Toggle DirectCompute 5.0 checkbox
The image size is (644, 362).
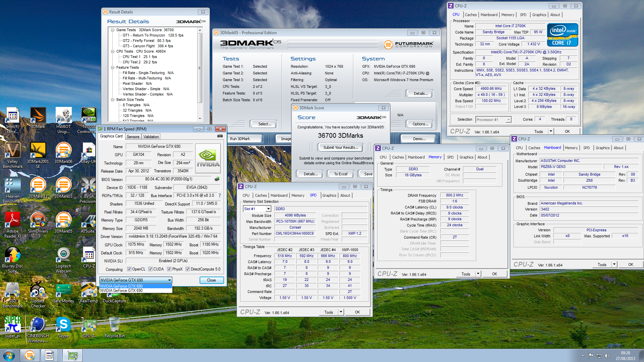click(x=187, y=269)
